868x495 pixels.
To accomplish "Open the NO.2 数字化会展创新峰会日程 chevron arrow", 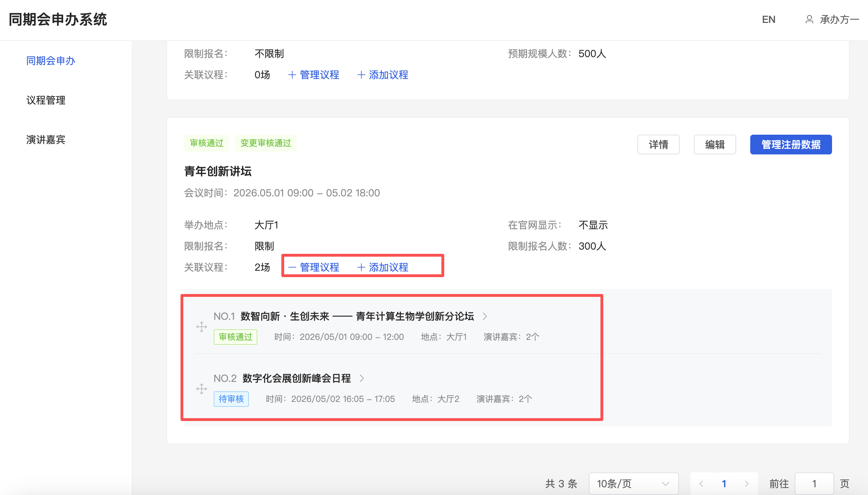I will click(x=361, y=378).
